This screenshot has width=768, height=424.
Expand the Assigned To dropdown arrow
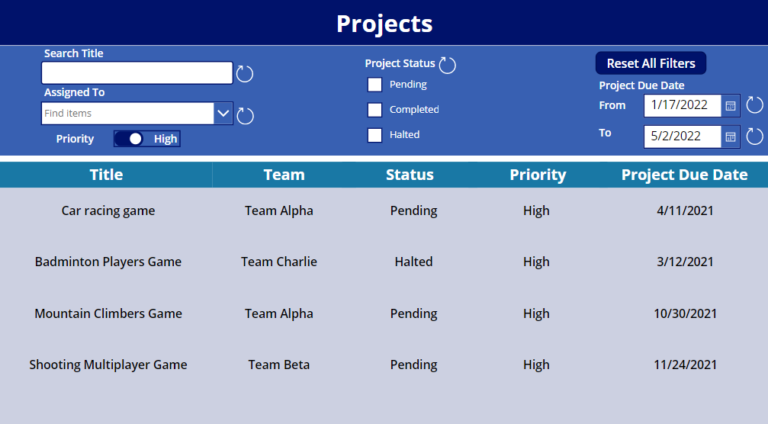pyautogui.click(x=223, y=114)
